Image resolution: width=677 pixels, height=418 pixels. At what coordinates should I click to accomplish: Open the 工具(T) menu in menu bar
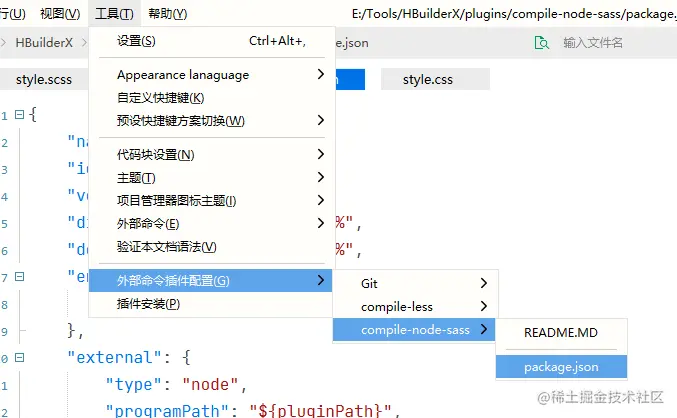[x=114, y=14]
